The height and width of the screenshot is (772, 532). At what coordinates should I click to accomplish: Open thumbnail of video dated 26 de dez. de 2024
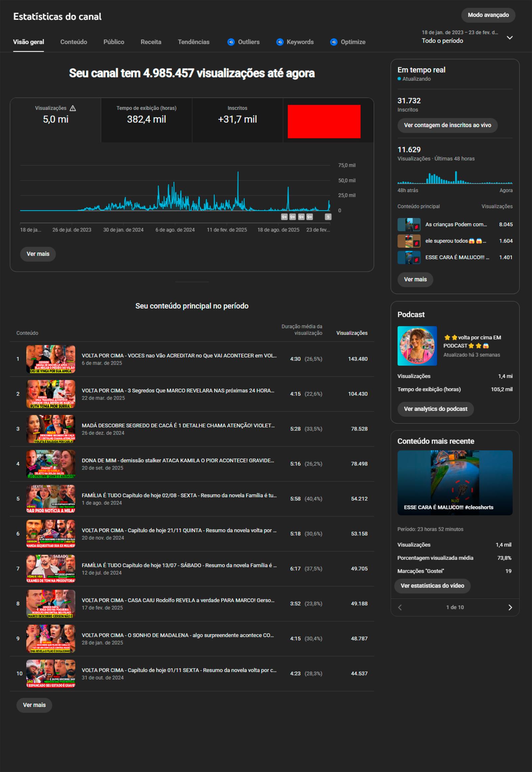[51, 429]
